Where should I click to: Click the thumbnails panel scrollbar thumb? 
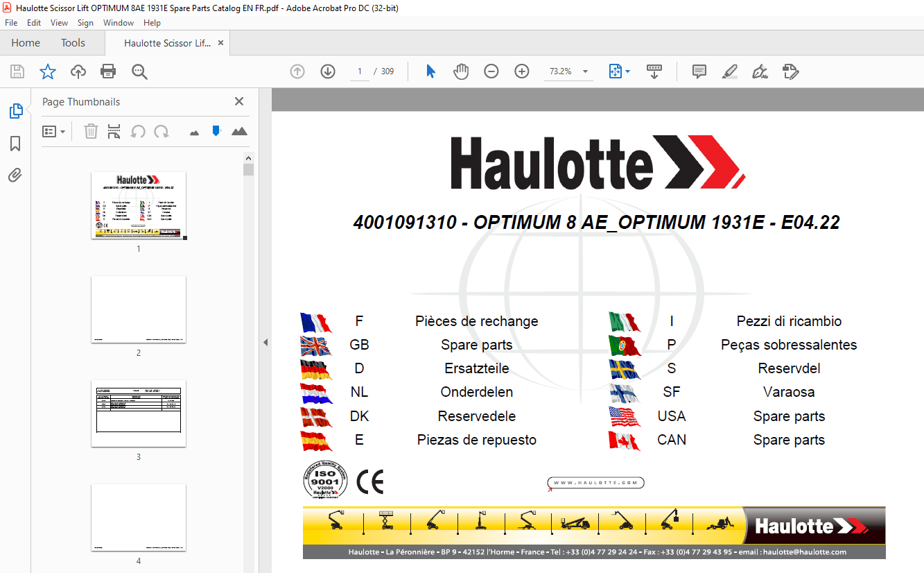pyautogui.click(x=248, y=169)
